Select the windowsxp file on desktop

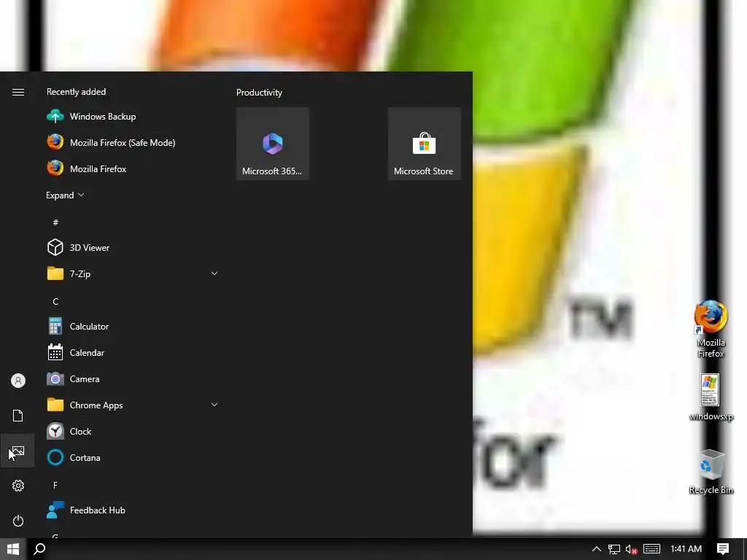(711, 397)
